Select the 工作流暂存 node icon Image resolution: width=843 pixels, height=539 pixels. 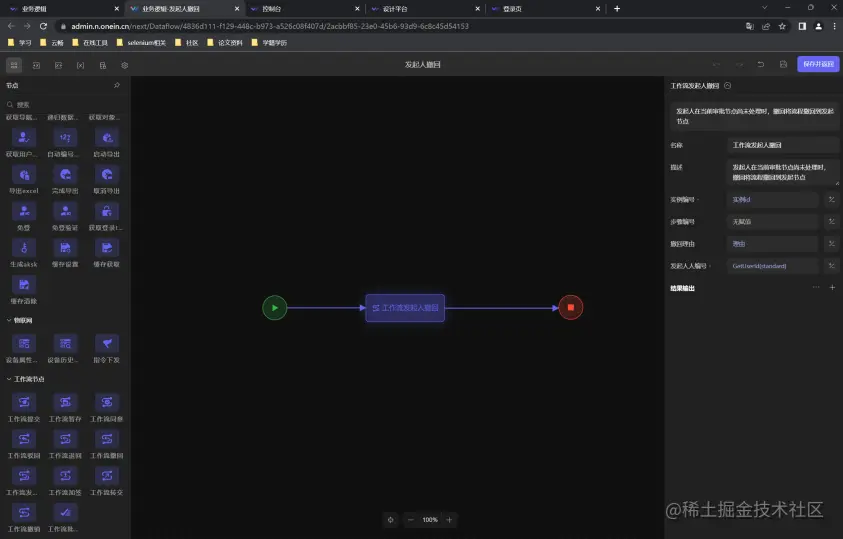click(x=65, y=403)
